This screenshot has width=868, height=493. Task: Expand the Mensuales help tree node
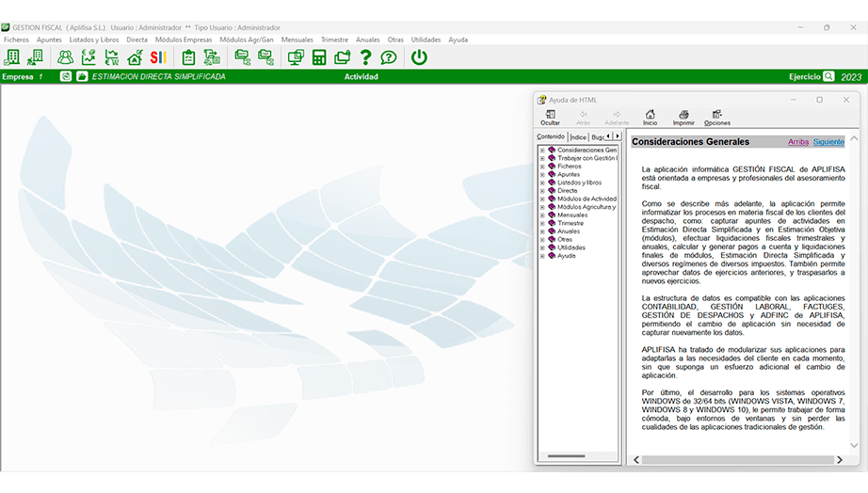pyautogui.click(x=542, y=215)
